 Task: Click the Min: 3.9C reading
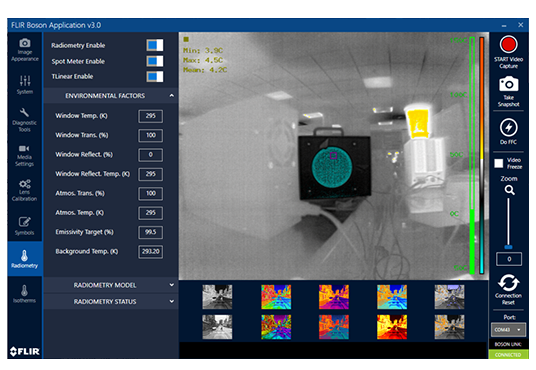pos(203,51)
